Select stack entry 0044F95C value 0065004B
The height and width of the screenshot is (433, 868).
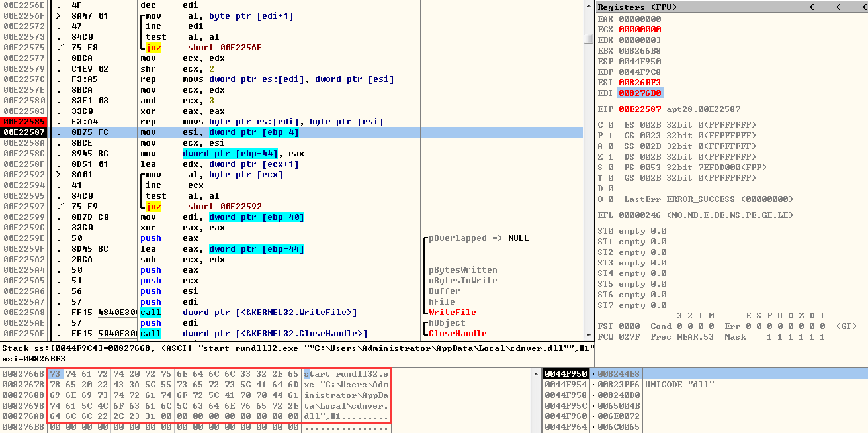tap(619, 406)
